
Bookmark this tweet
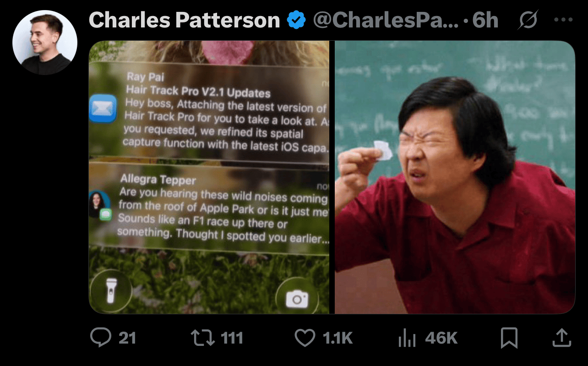point(509,338)
